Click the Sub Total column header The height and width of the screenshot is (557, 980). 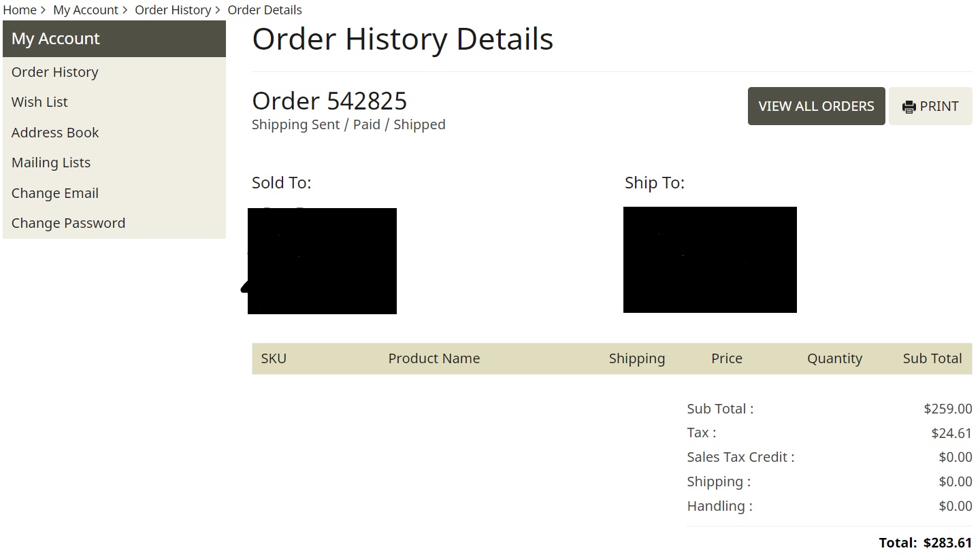pos(932,358)
